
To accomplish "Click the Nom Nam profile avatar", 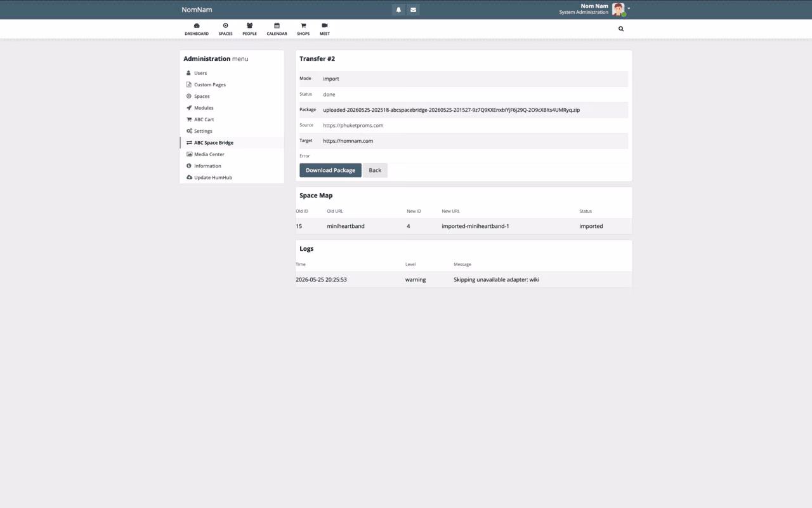I will (x=619, y=9).
